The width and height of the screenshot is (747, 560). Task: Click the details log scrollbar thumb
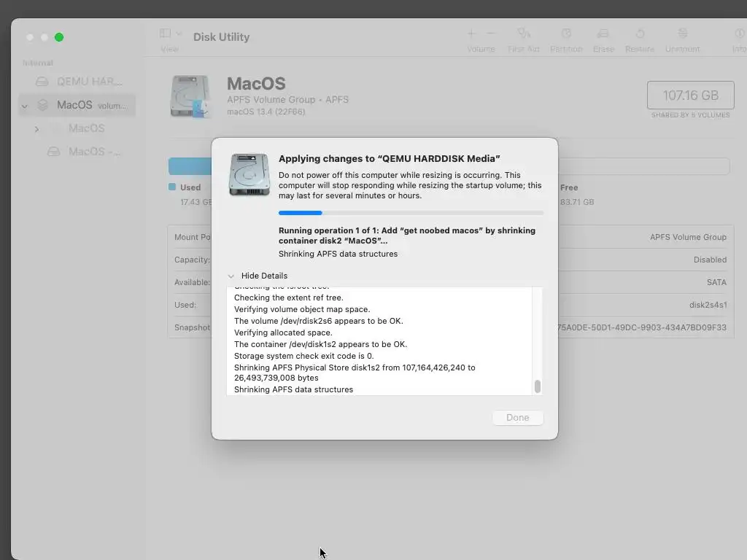(x=538, y=386)
